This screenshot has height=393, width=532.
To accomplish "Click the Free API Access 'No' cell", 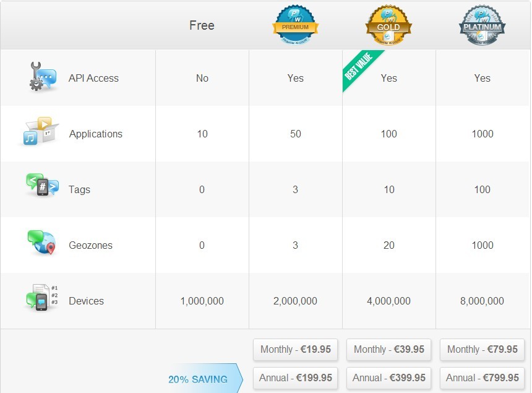I will coord(202,78).
